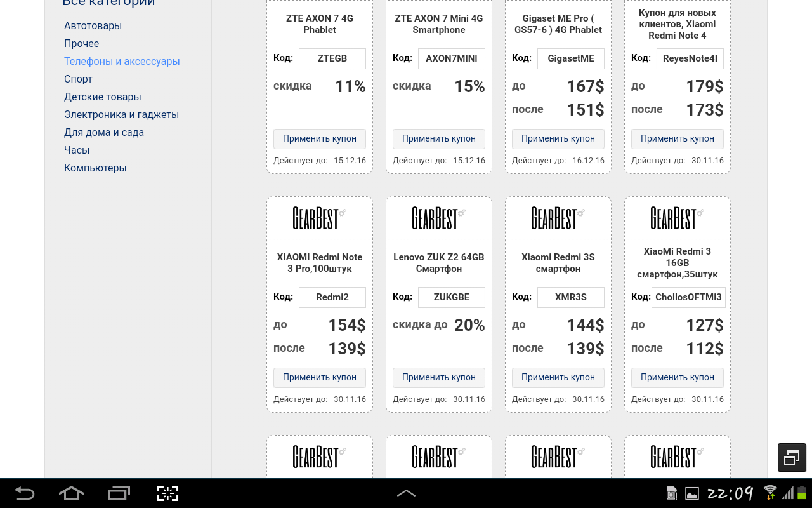Tap the 151$ after-price on Gigaset card
Image resolution: width=812 pixels, height=508 pixels.
pyautogui.click(x=586, y=110)
